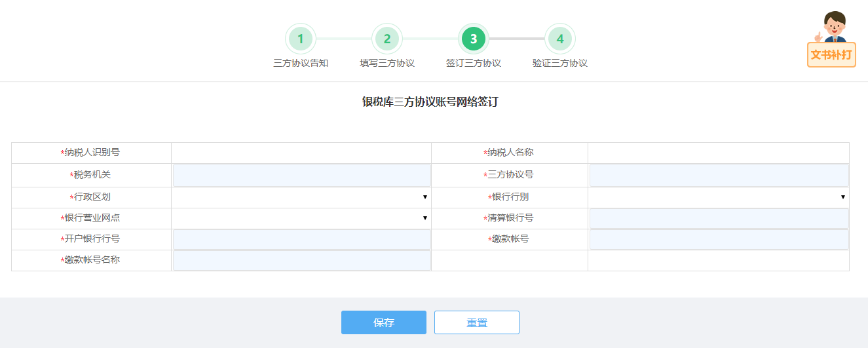This screenshot has height=348, width=868.
Task: Focus the 税务机关 input field
Action: click(x=301, y=175)
